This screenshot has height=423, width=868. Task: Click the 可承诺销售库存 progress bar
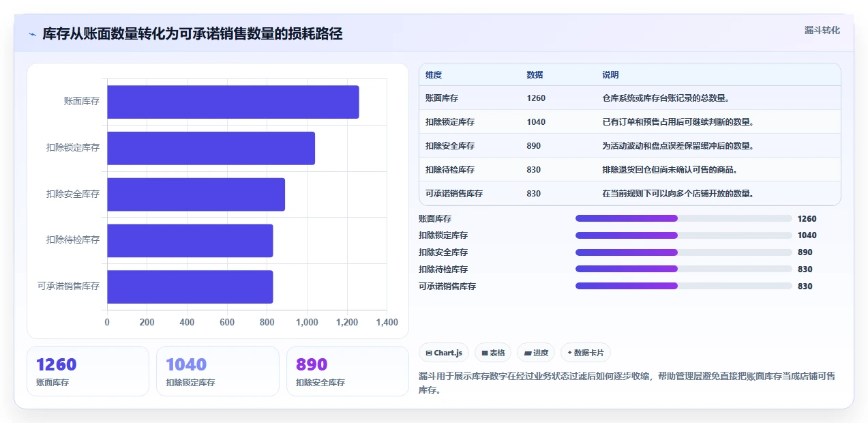point(684,286)
